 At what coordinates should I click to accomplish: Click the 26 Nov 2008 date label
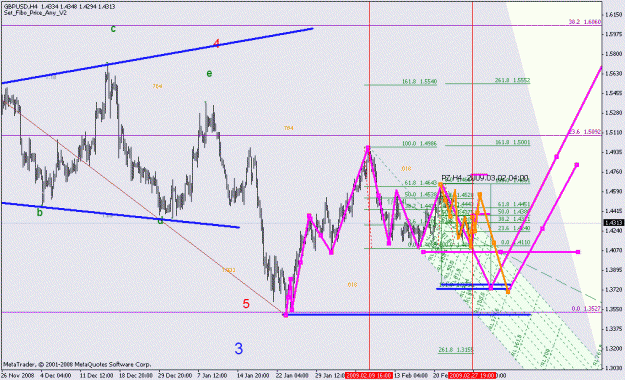coord(18,376)
